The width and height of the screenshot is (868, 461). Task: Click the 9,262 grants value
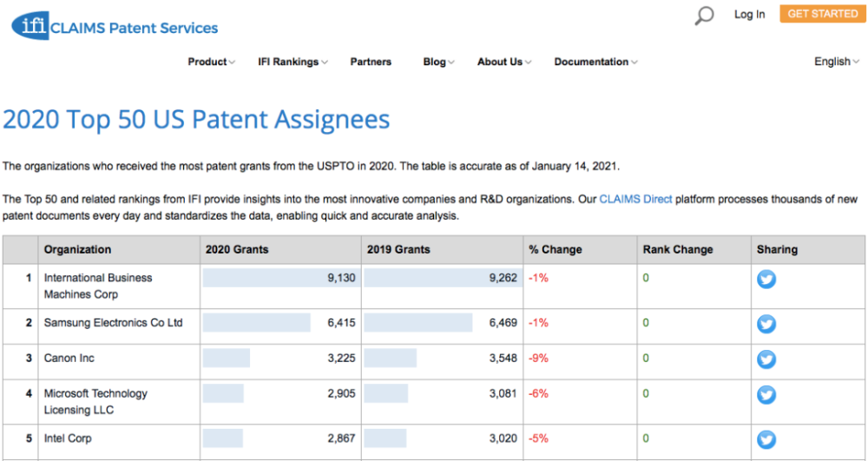coord(503,278)
